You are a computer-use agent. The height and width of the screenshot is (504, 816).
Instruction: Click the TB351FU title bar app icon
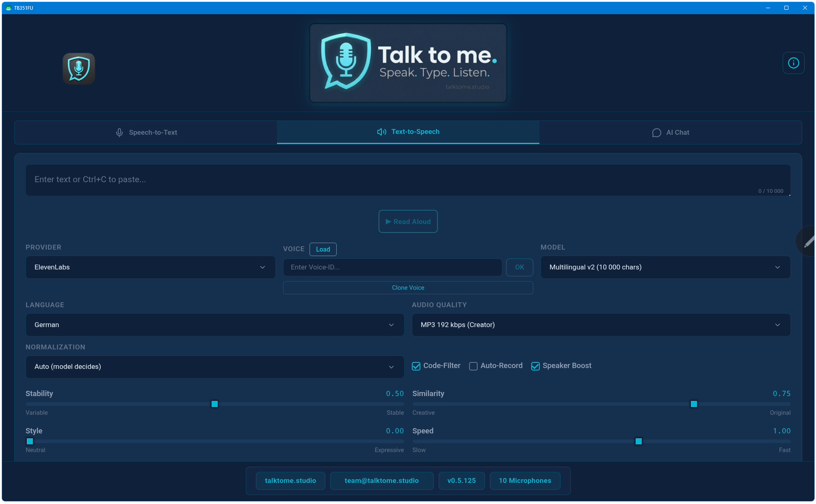coord(9,8)
